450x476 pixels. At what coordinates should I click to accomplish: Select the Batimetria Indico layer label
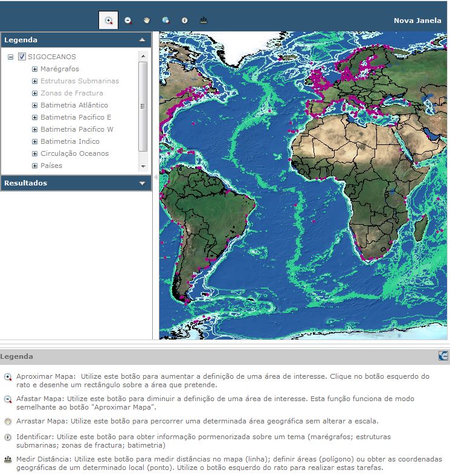[70, 141]
